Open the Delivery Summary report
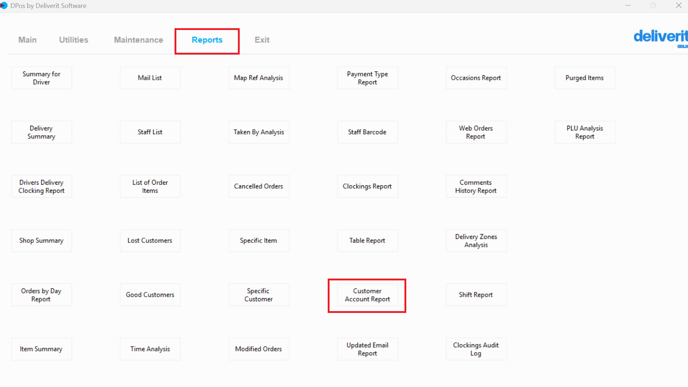 (x=41, y=132)
